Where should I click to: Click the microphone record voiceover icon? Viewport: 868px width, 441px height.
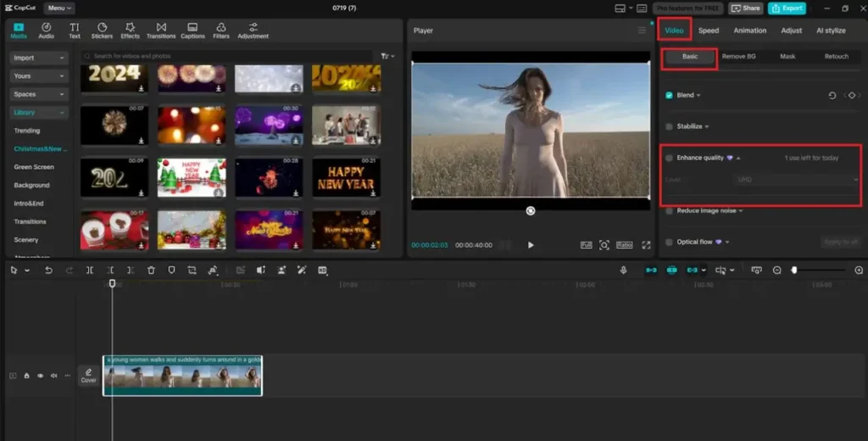(x=623, y=270)
